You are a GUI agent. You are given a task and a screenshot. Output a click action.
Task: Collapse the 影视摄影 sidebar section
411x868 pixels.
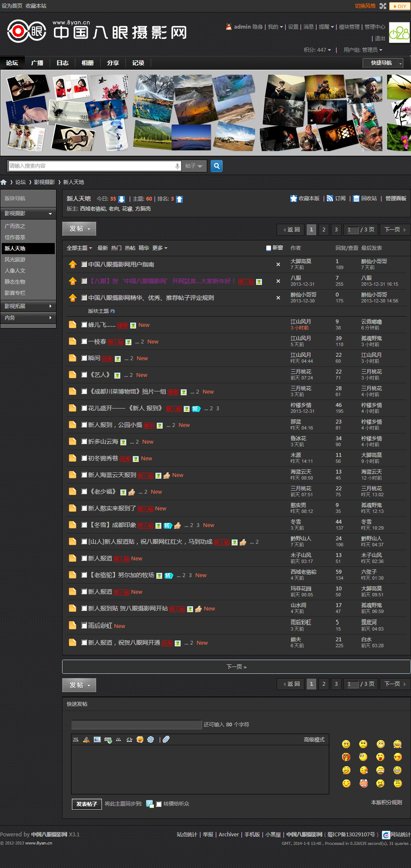pyautogui.click(x=28, y=213)
